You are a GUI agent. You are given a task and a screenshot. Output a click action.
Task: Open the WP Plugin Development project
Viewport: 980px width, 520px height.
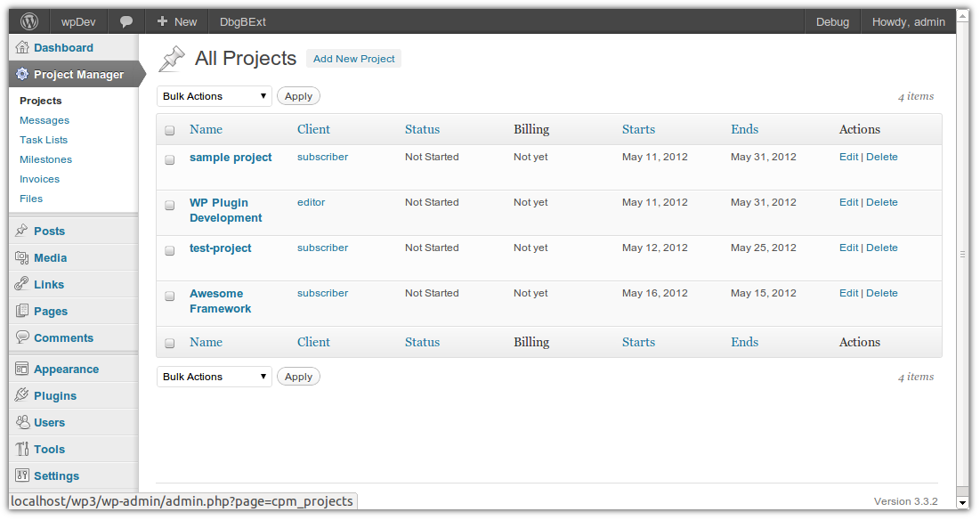pos(225,210)
